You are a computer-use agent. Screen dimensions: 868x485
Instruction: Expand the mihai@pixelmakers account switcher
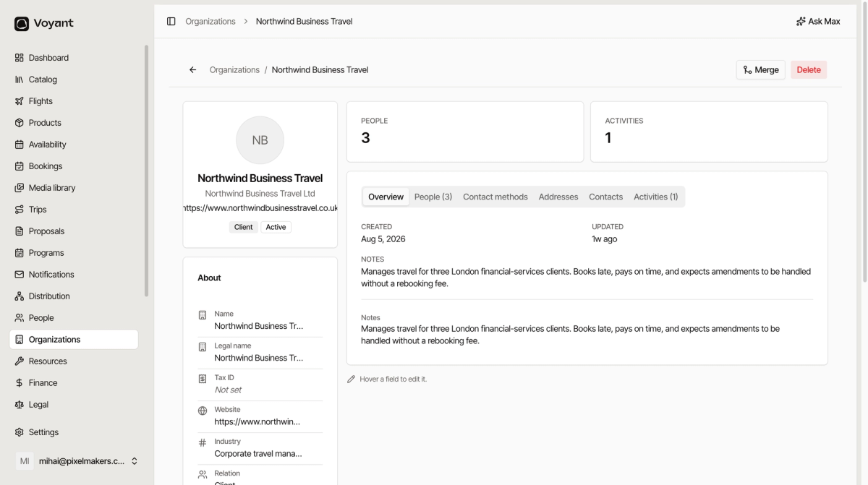[76, 461]
